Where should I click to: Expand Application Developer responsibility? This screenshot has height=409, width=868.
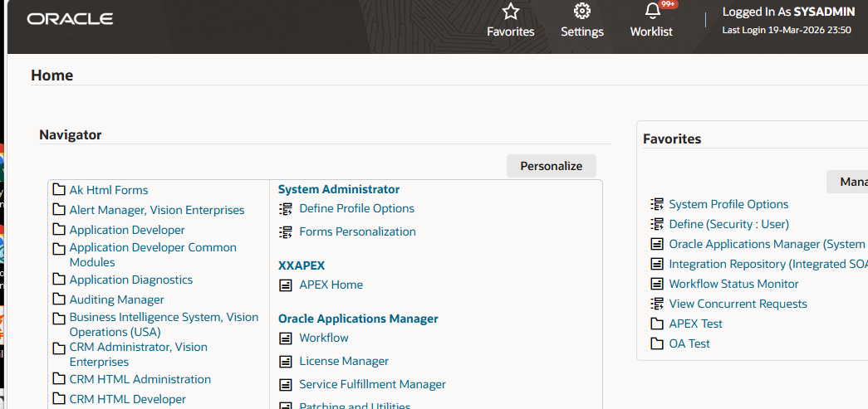coord(127,230)
